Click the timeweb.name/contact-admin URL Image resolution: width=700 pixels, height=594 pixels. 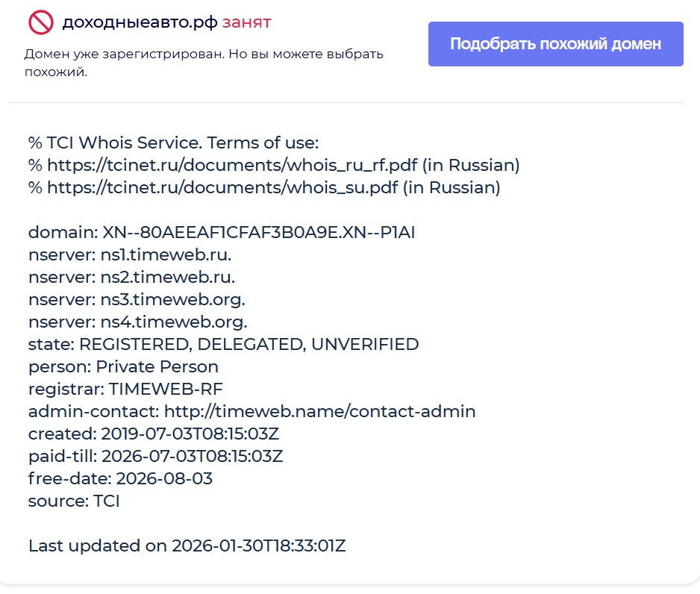tap(319, 411)
